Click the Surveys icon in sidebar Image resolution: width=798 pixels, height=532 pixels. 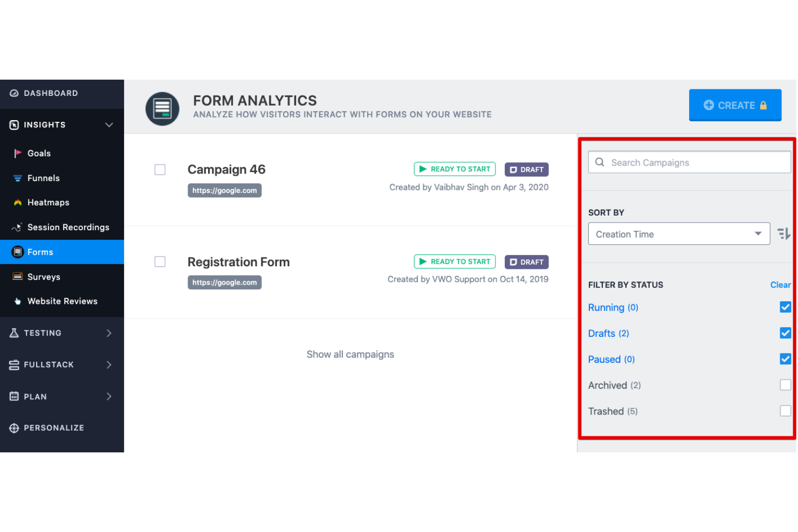pos(18,277)
